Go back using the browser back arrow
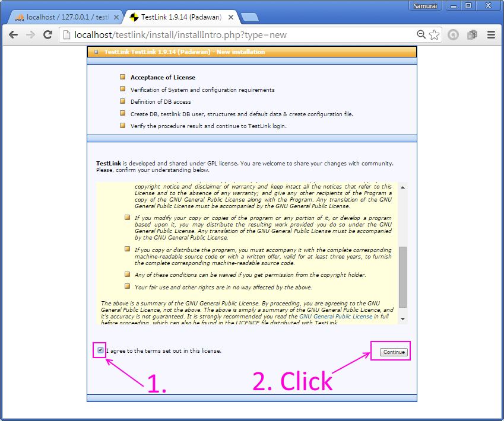The width and height of the screenshot is (504, 421). 13,34
